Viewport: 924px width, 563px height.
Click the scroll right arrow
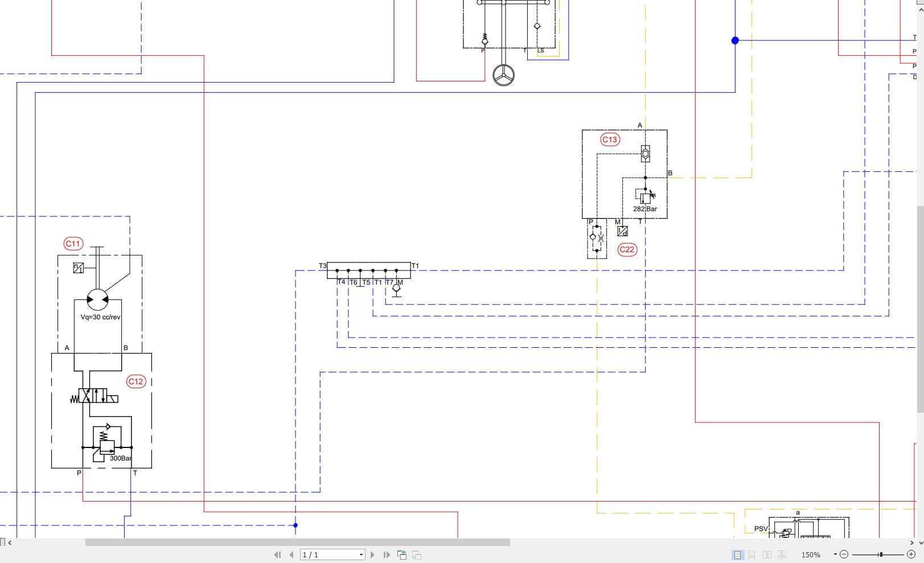(x=912, y=543)
